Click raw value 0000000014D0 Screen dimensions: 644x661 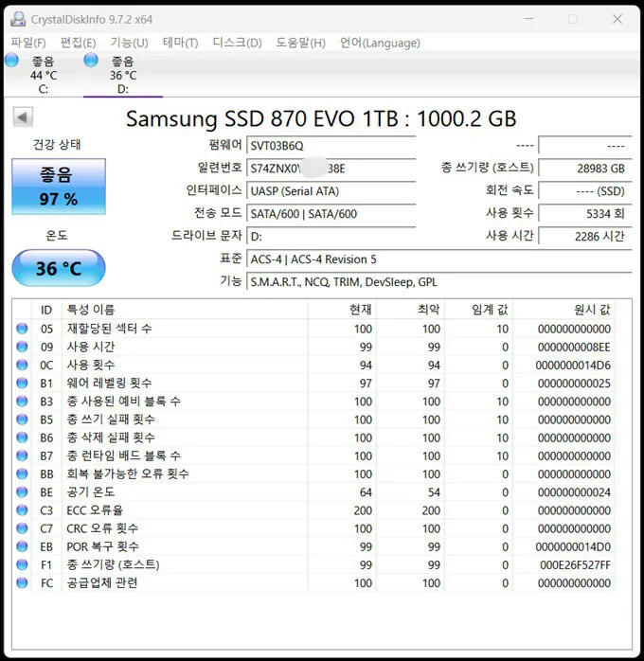[x=573, y=546]
